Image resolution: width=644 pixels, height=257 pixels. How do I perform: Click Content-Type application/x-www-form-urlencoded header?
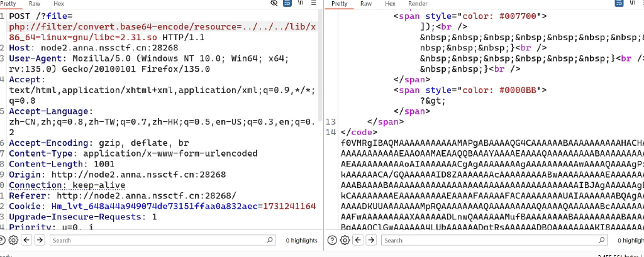(133, 154)
